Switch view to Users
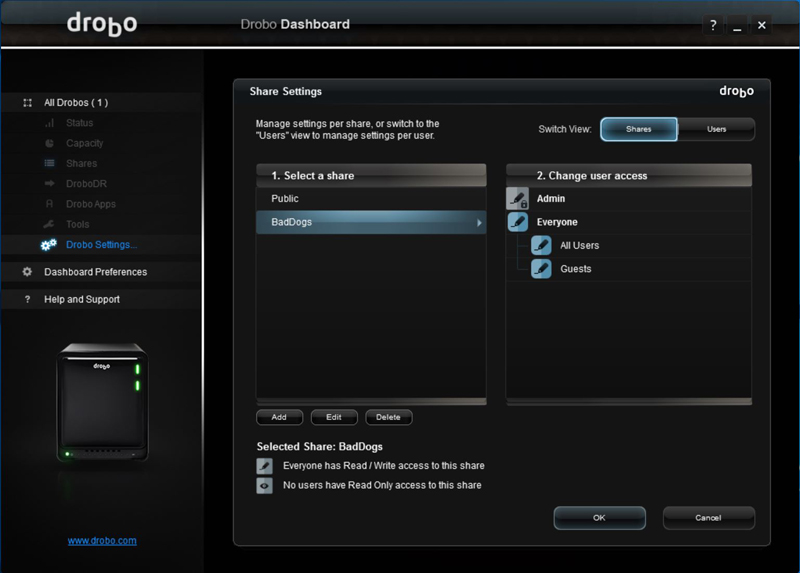 tap(716, 129)
